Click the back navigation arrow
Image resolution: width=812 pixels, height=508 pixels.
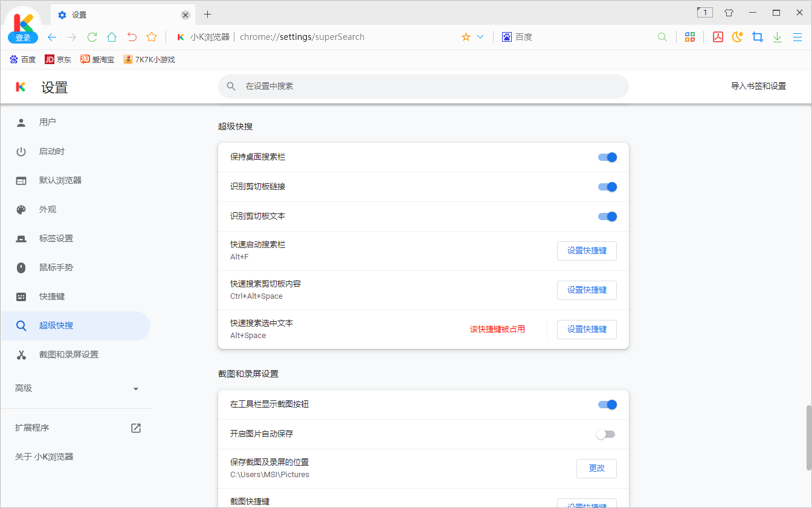[x=52, y=37]
